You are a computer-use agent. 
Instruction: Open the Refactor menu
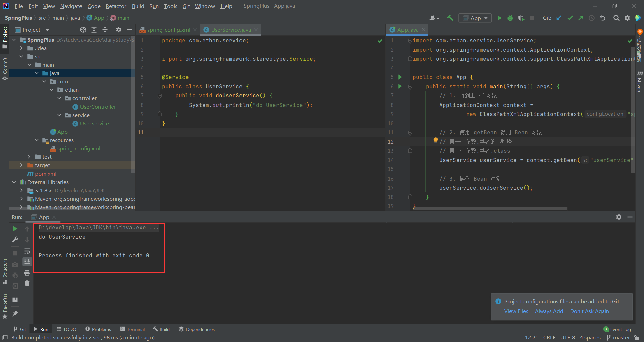pos(116,6)
